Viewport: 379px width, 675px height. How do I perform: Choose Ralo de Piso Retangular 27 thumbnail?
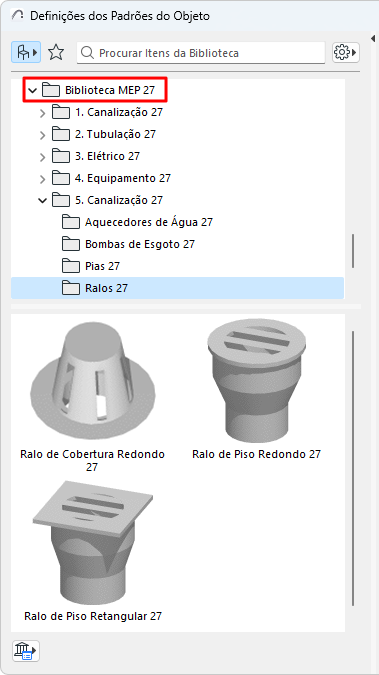pos(93,543)
